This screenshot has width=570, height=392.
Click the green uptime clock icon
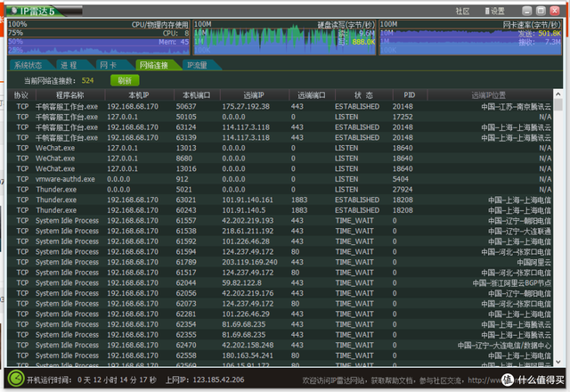click(x=16, y=379)
